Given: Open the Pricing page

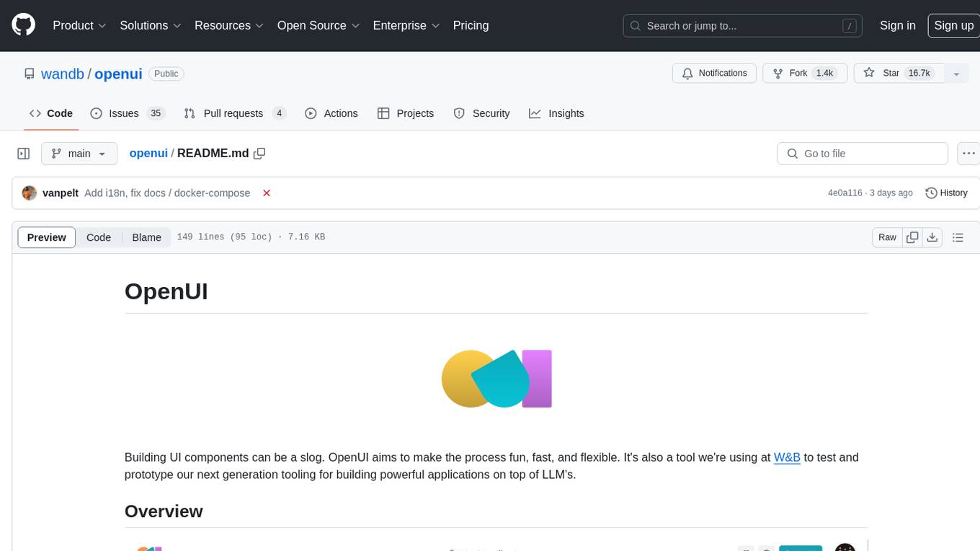Looking at the screenshot, I should coord(471,25).
